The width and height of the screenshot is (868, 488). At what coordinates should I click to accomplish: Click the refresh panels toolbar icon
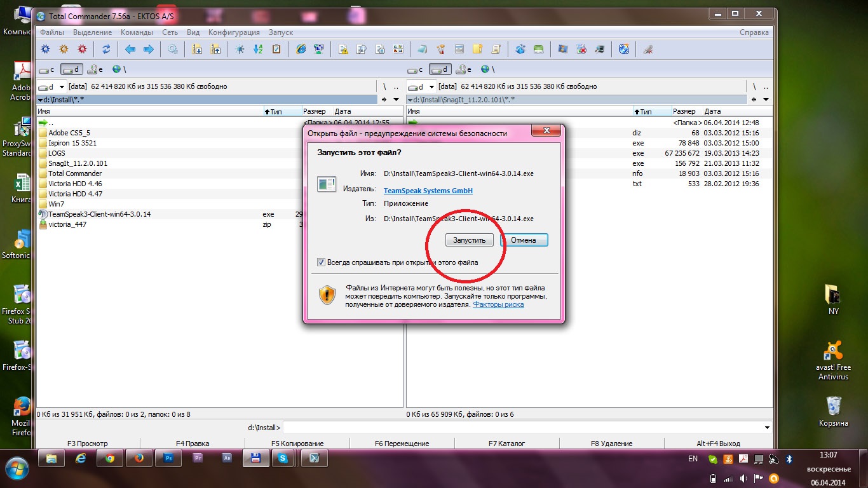[106, 49]
